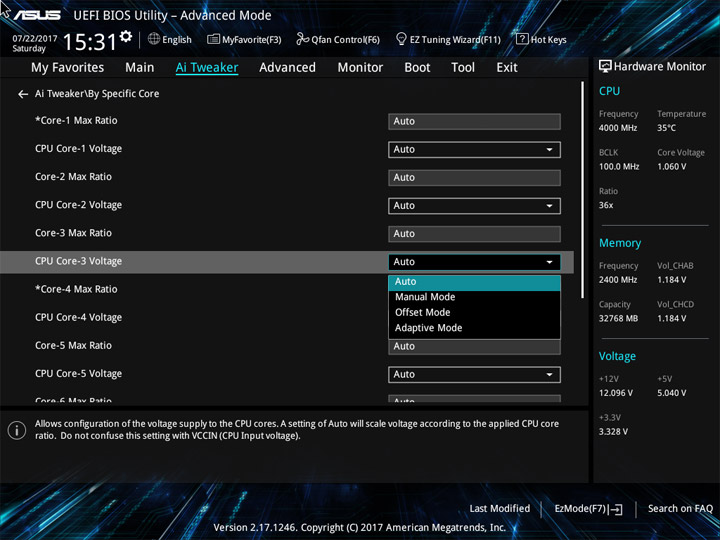Click the Core-2 Max Ratio input field
The height and width of the screenshot is (540, 720).
(474, 178)
